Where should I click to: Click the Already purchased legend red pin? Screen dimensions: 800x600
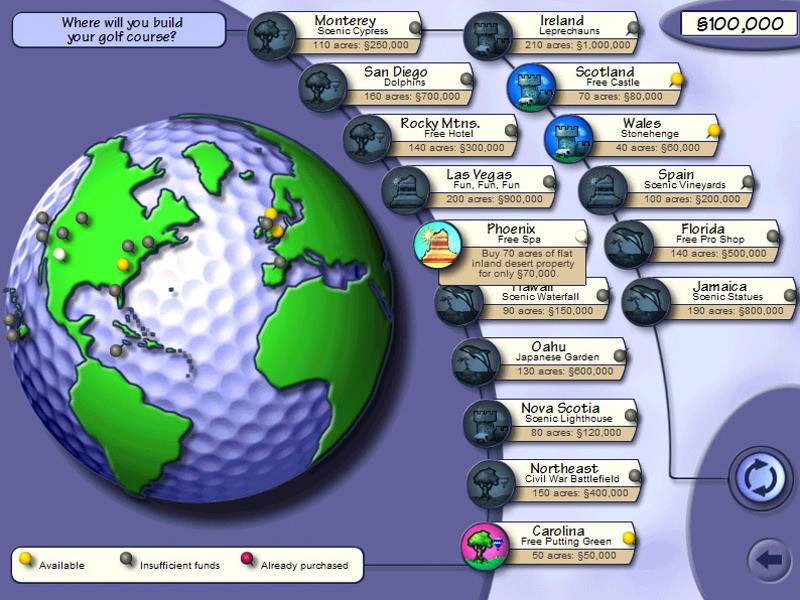[x=247, y=559]
